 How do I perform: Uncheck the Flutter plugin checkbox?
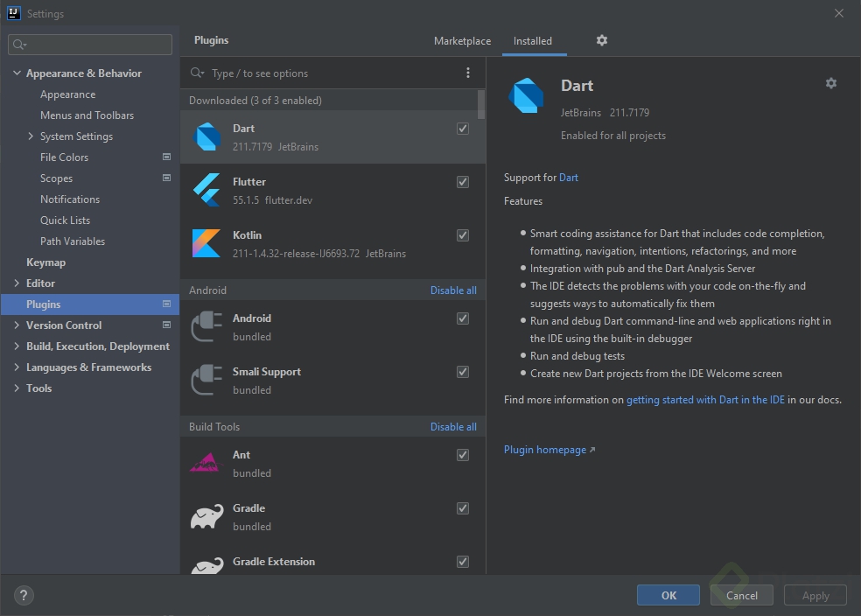coord(463,182)
